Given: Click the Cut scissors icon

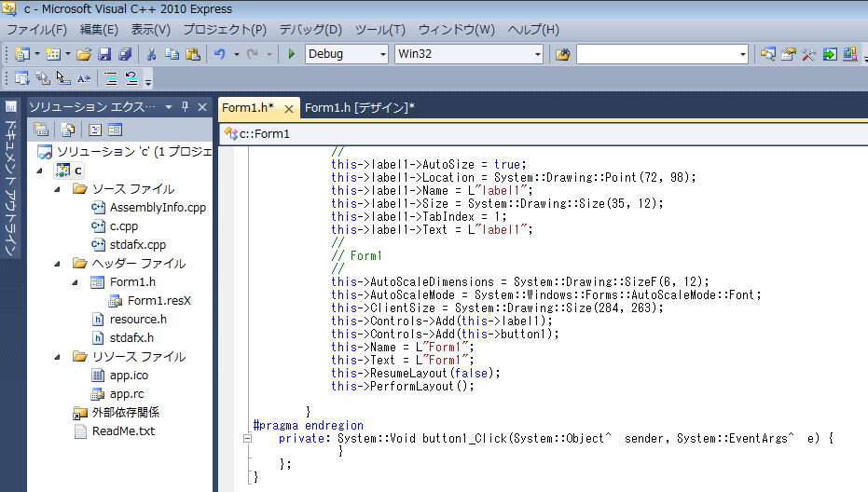Looking at the screenshot, I should tap(150, 54).
